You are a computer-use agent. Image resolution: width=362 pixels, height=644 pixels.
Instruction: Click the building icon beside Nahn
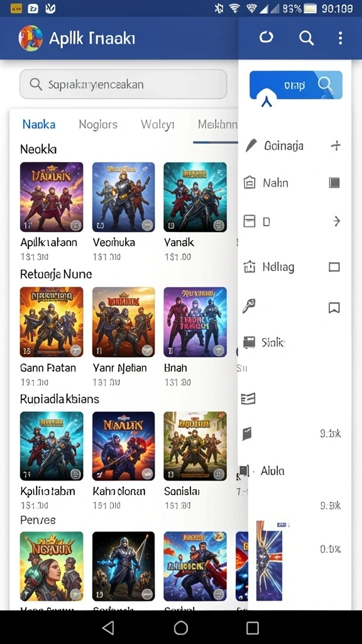coord(250,183)
